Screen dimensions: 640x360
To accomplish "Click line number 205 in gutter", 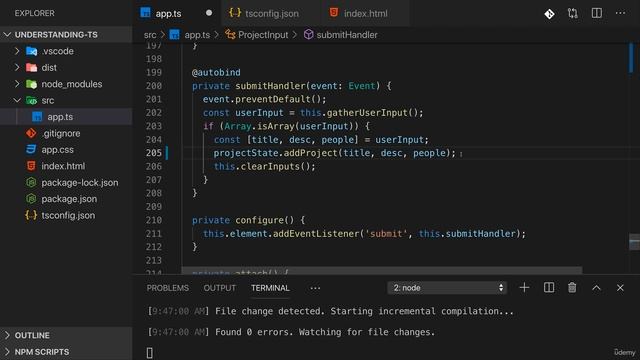I will point(153,153).
